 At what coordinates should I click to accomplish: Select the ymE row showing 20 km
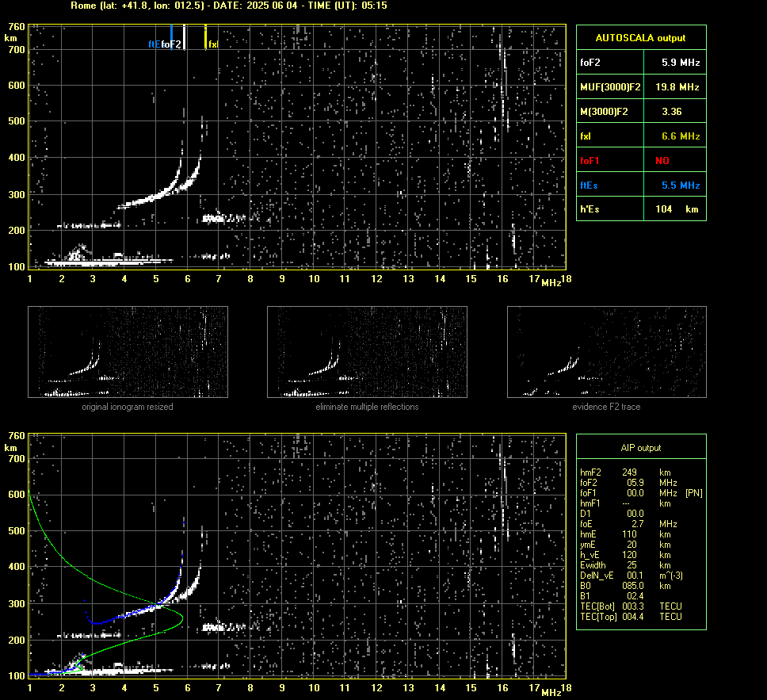626,545
